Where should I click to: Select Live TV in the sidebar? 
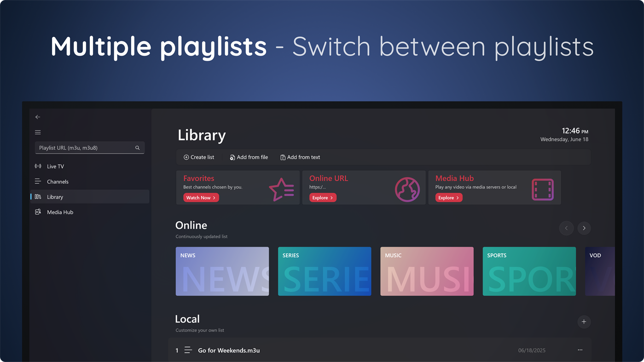55,166
